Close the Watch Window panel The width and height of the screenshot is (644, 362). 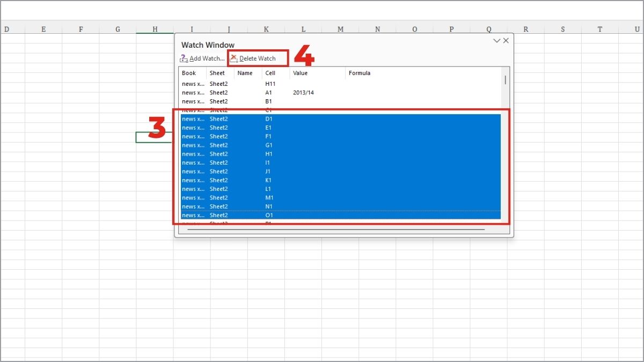[x=506, y=41]
